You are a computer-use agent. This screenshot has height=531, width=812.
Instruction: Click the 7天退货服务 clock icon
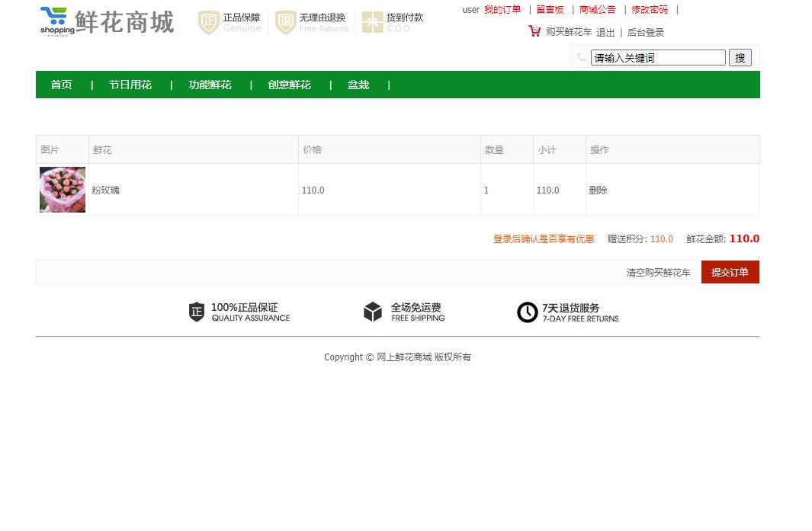tap(528, 312)
